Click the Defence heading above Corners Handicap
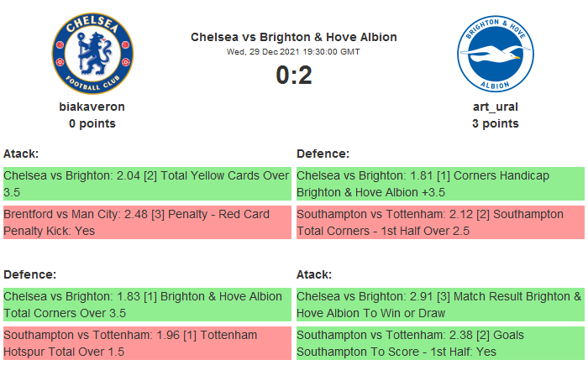The height and width of the screenshot is (386, 588). click(323, 154)
